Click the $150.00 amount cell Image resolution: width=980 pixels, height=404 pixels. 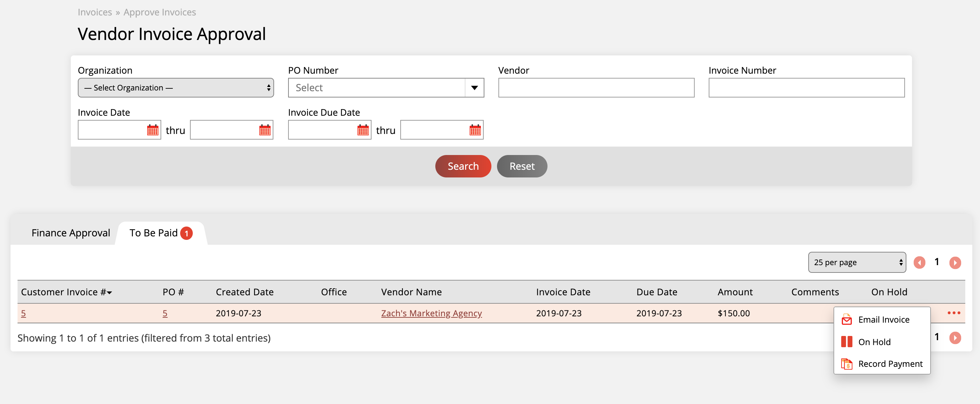tap(734, 313)
